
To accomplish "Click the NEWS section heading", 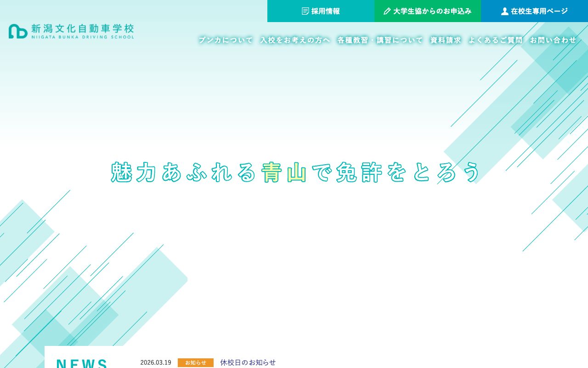I will 82,364.
